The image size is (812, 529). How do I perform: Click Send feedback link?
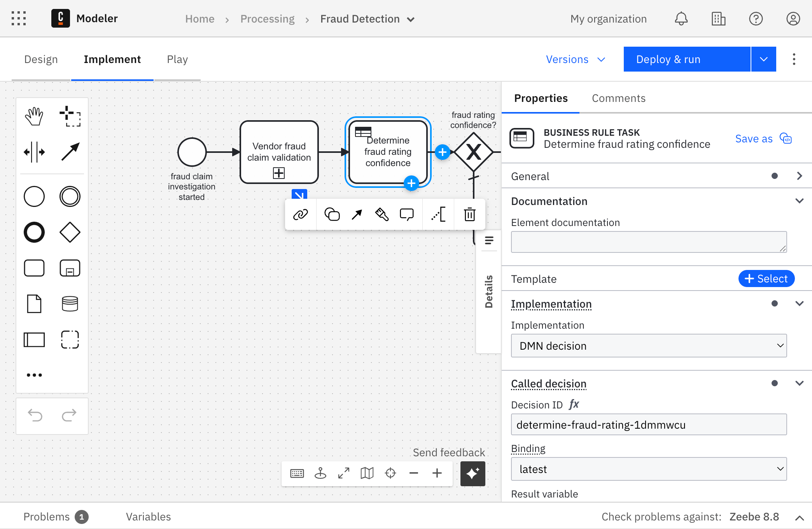coord(449,452)
